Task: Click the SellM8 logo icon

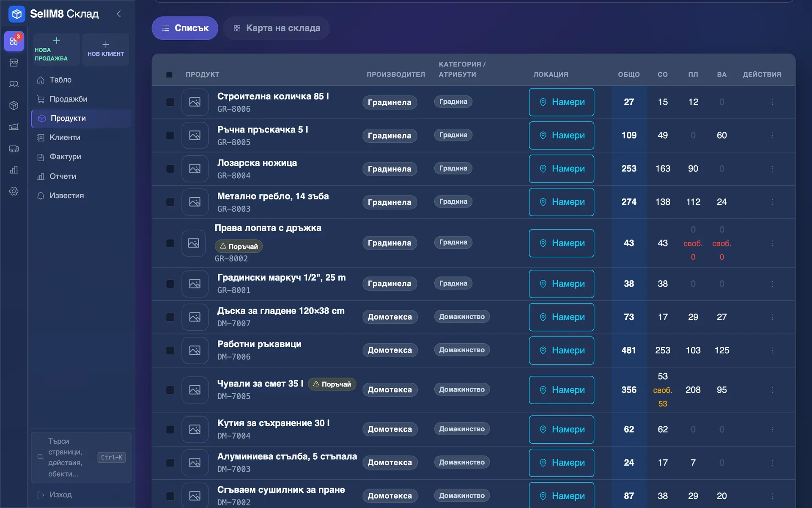Action: pos(17,14)
